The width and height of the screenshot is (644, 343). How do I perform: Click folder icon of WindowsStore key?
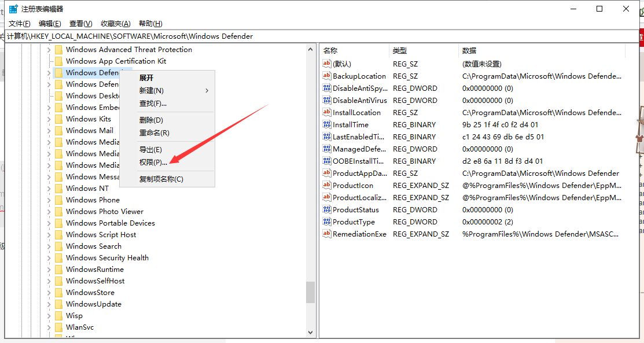pyautogui.click(x=59, y=293)
